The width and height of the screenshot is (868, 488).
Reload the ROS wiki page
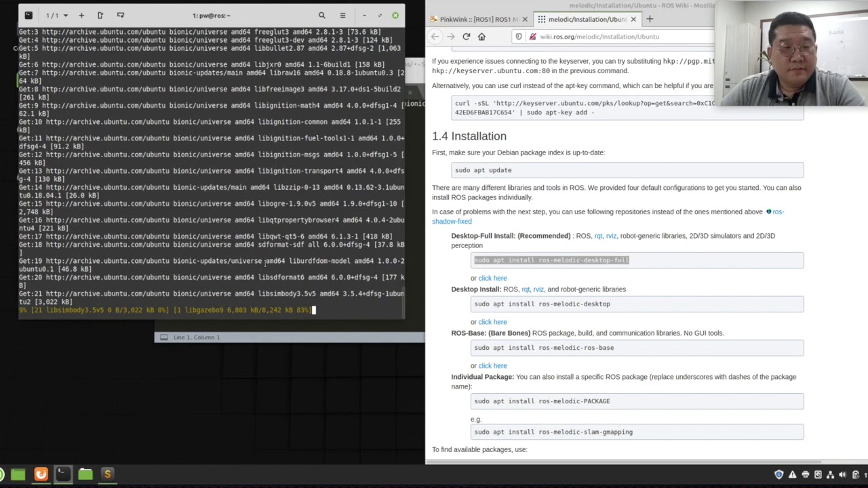[x=466, y=37]
